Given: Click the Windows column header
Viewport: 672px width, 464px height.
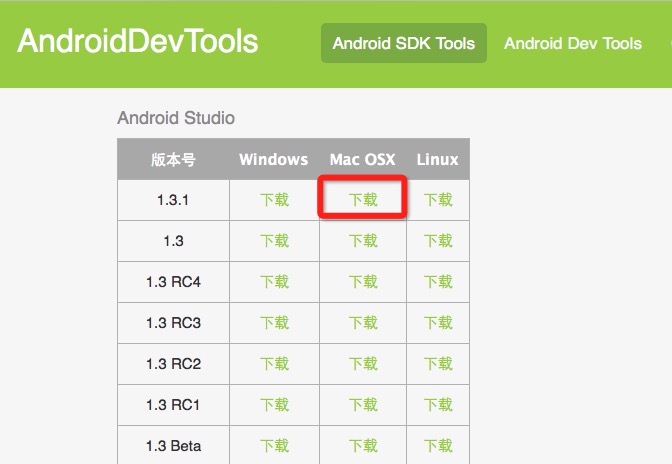Looking at the screenshot, I should click(273, 159).
